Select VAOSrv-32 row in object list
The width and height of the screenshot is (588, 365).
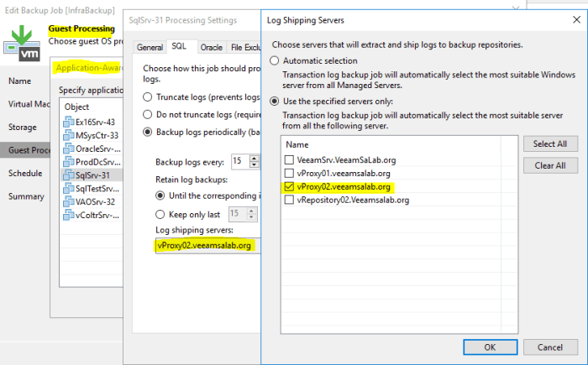point(91,202)
